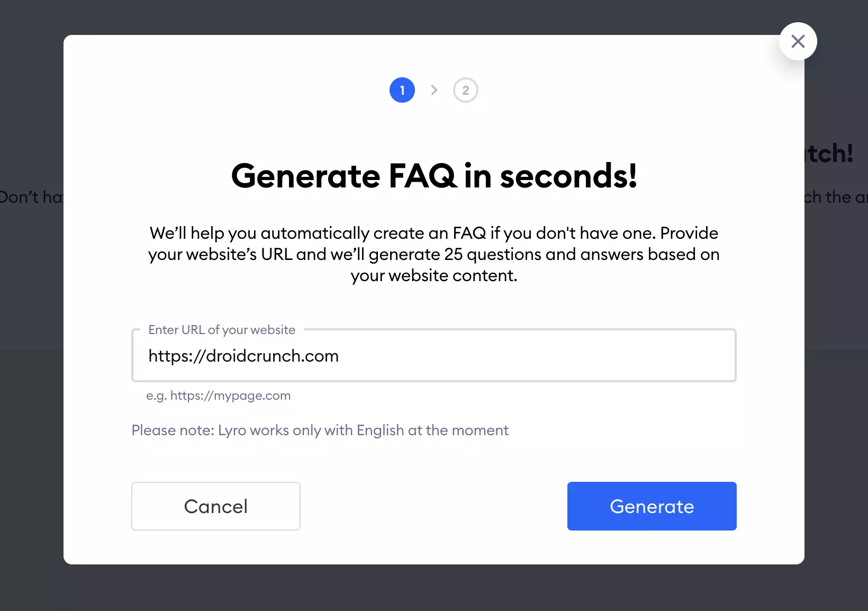Click the dimmed backdrop below the dialog
Viewport: 868px width, 611px height.
(x=434, y=588)
